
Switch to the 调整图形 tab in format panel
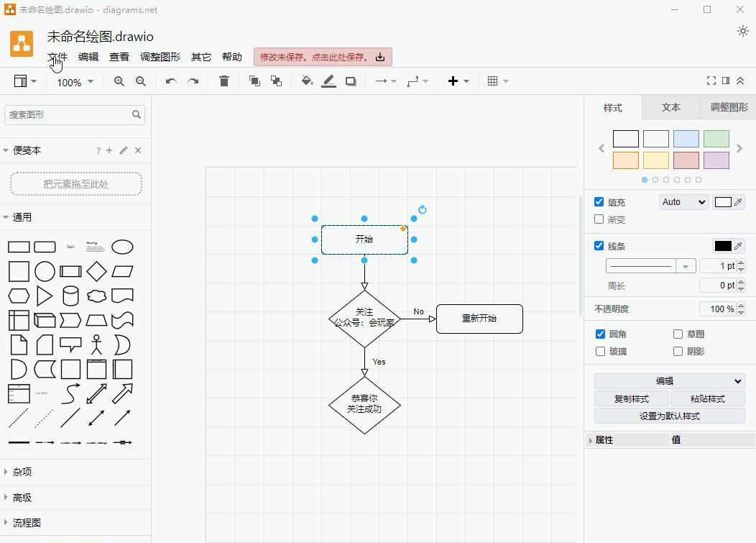(729, 107)
